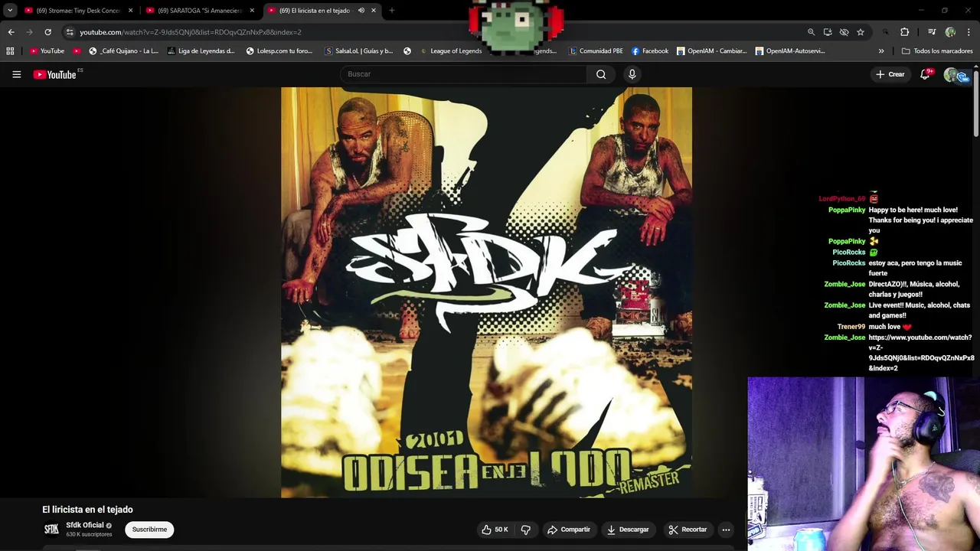The image size is (980, 551).
Task: Expand the tab search dropdown arrow
Action: pos(10,11)
